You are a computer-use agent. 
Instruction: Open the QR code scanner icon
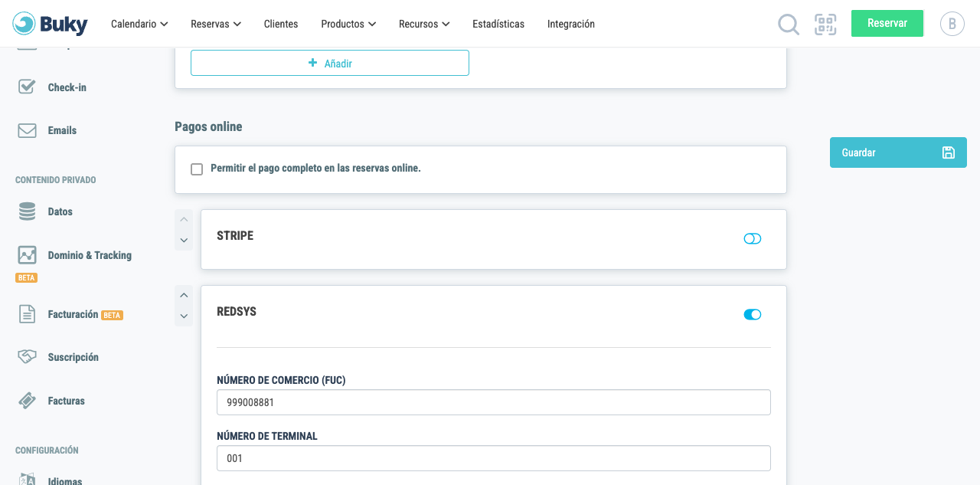(825, 25)
